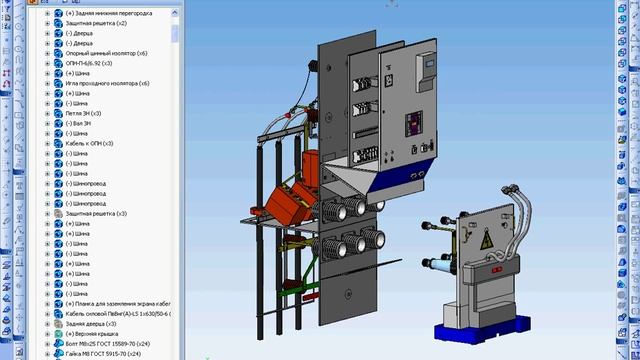Image resolution: width=640 pixels, height=360 pixels.
Task: Select Кабель силовой ПвВнг(А)-LS 1x630/50-6 row
Action: pos(118,314)
